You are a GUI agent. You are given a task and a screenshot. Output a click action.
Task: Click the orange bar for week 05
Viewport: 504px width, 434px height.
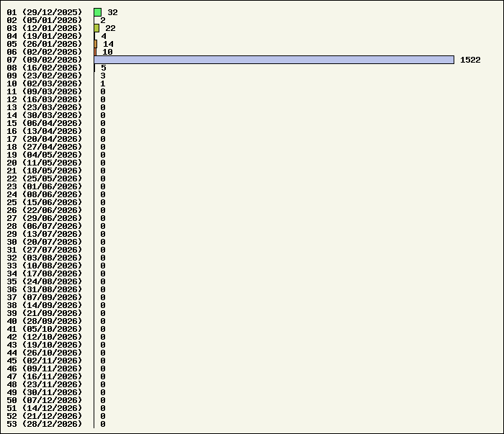[x=96, y=44]
